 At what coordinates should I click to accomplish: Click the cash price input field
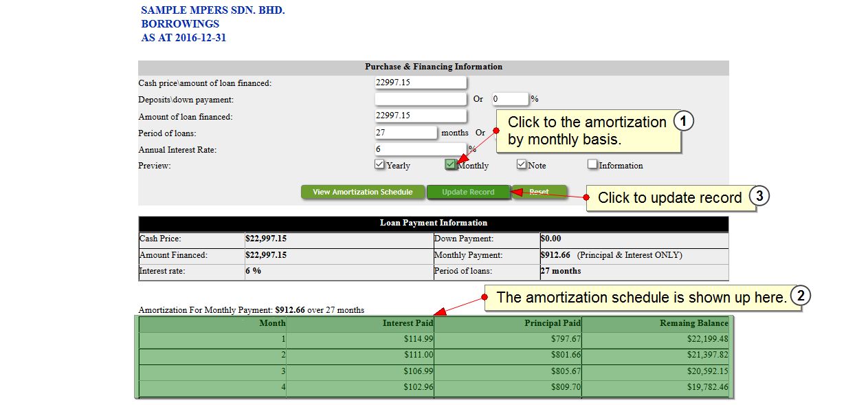tap(420, 83)
